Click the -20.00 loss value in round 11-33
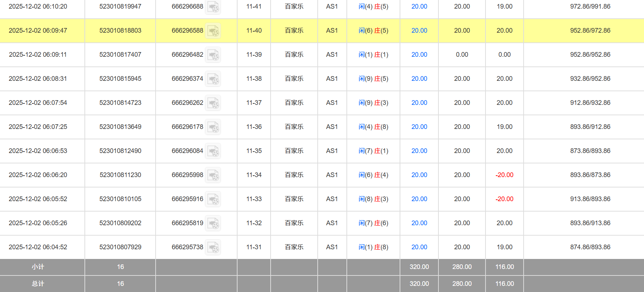 coord(504,199)
